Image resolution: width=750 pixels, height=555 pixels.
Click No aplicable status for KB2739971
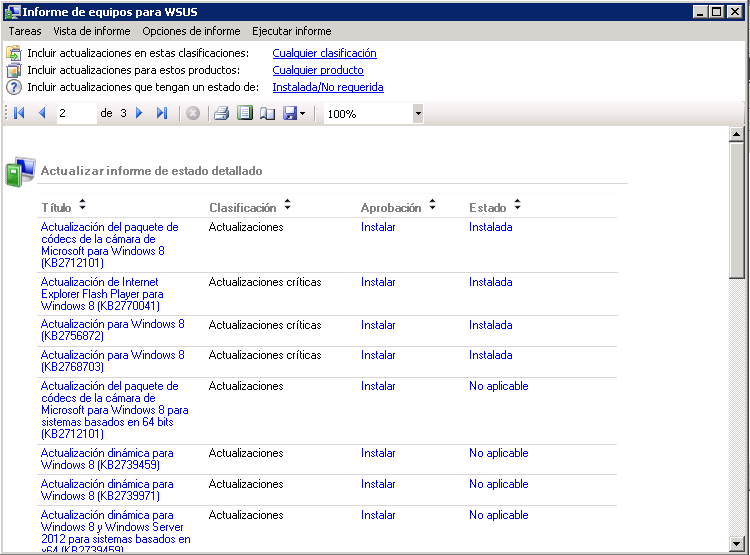pyautogui.click(x=498, y=484)
